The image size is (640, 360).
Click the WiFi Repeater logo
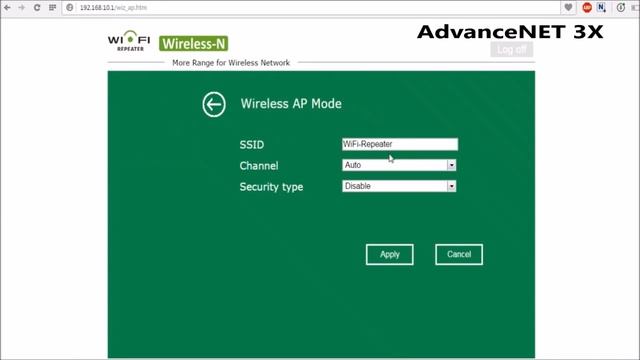129,41
